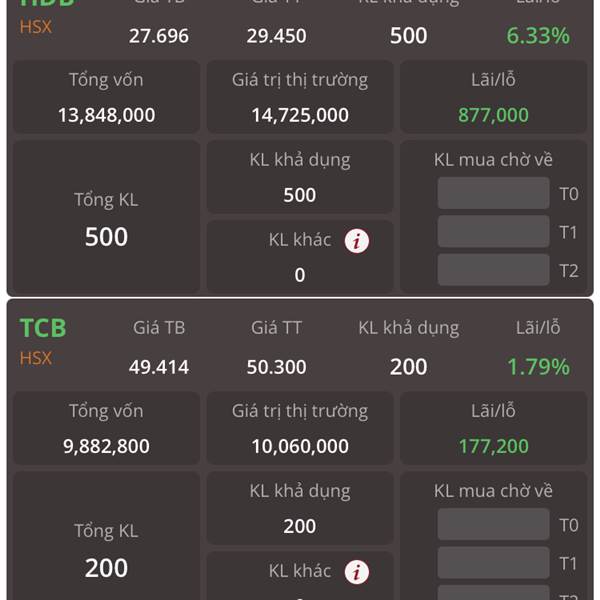Tap the TCB profit 177,200 box

tap(493, 428)
